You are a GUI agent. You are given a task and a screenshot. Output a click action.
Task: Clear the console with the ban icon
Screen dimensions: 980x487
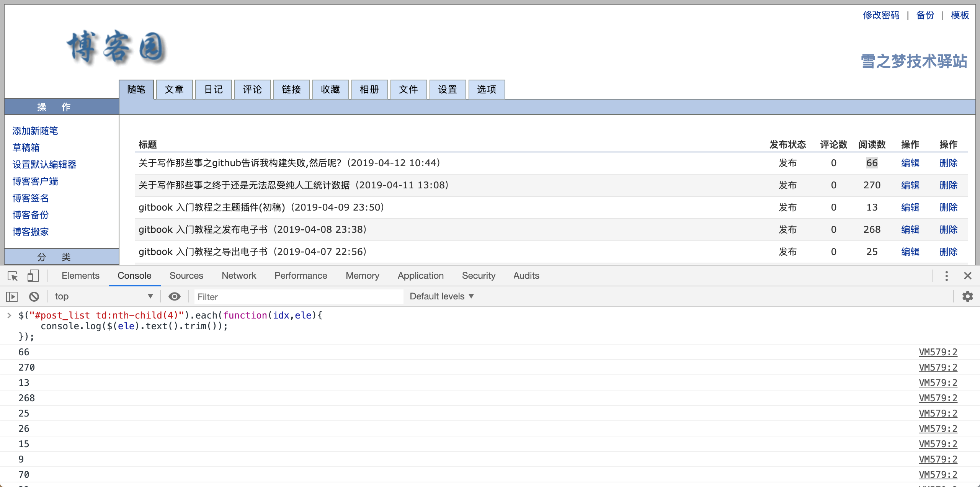(34, 296)
